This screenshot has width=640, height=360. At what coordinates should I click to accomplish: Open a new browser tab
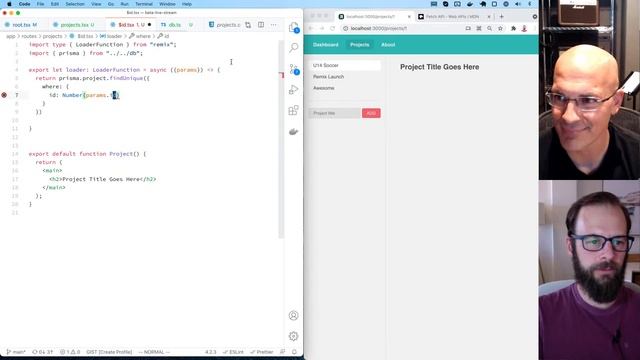pyautogui.click(x=502, y=17)
